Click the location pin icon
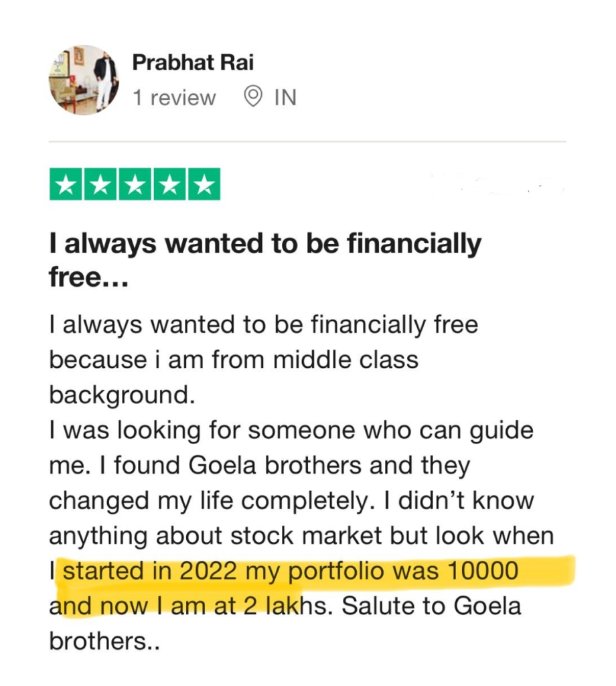 point(252,98)
